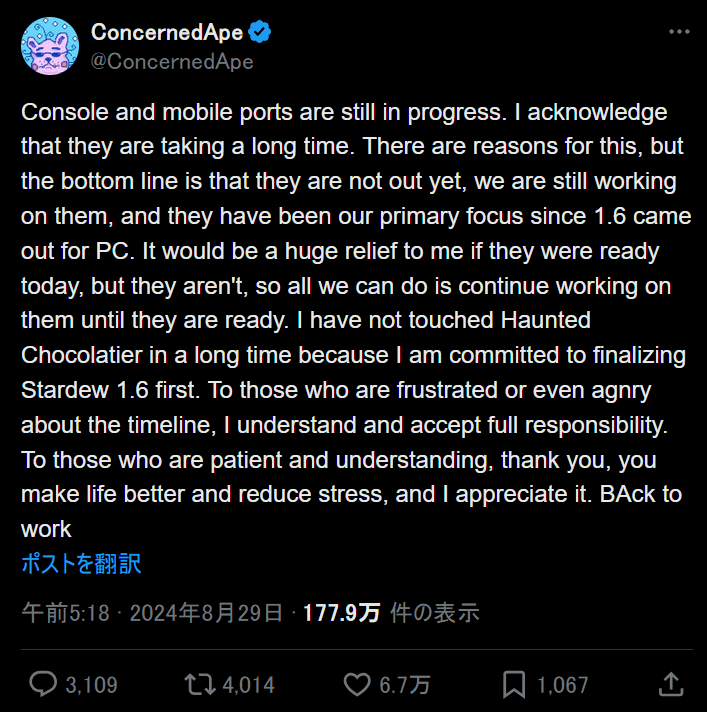Open the three-dot more options menu
The image size is (707, 712).
tap(679, 32)
